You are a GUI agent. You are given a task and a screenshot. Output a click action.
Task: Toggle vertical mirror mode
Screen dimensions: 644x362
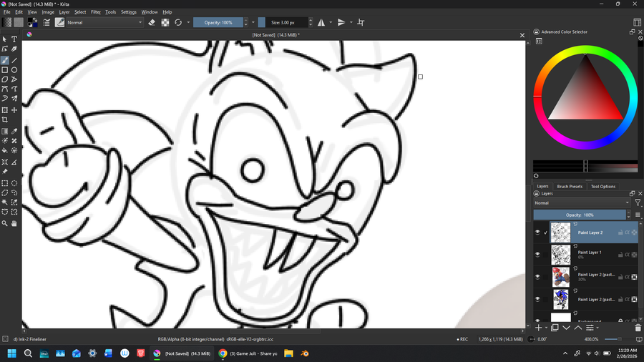point(341,23)
